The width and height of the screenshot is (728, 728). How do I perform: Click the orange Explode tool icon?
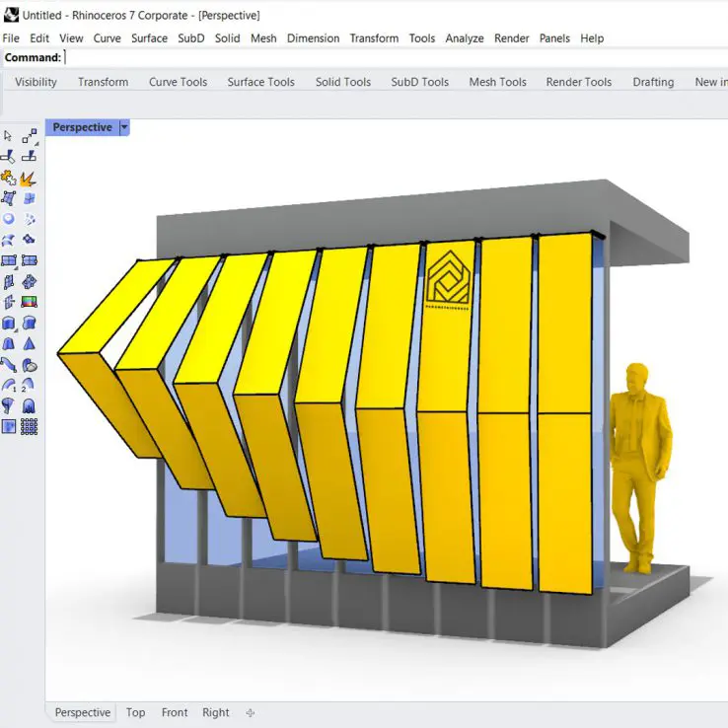tap(29, 178)
